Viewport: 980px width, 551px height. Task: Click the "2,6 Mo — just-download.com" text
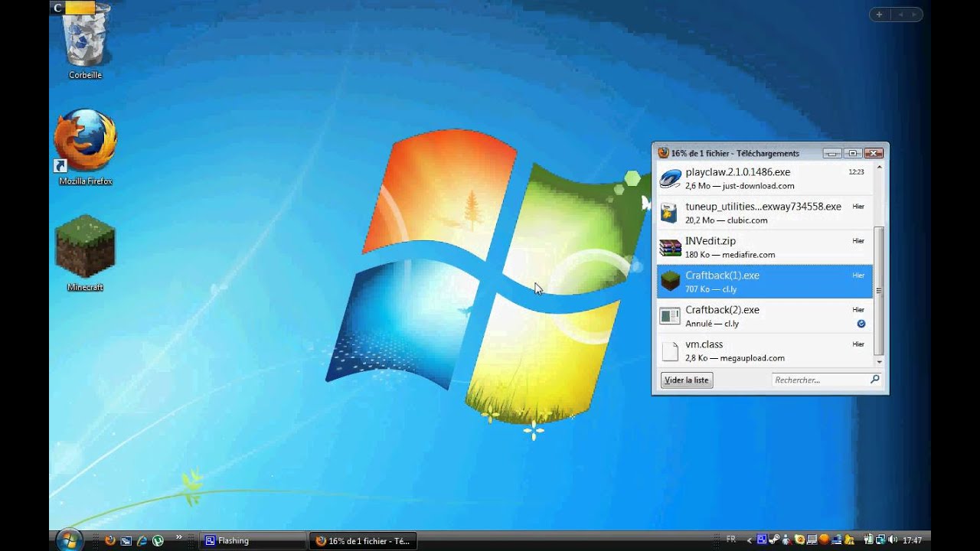coord(740,186)
